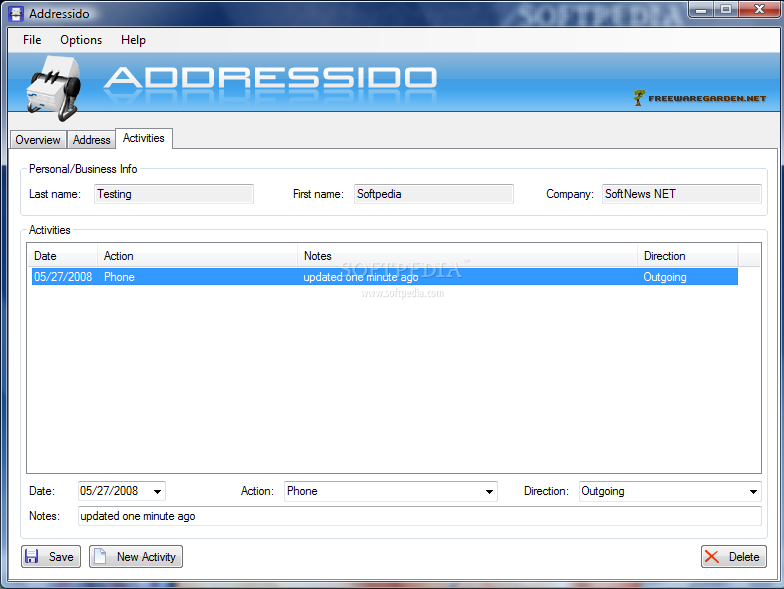Image resolution: width=784 pixels, height=589 pixels.
Task: Click the rolodex logo in banner
Action: [54, 88]
